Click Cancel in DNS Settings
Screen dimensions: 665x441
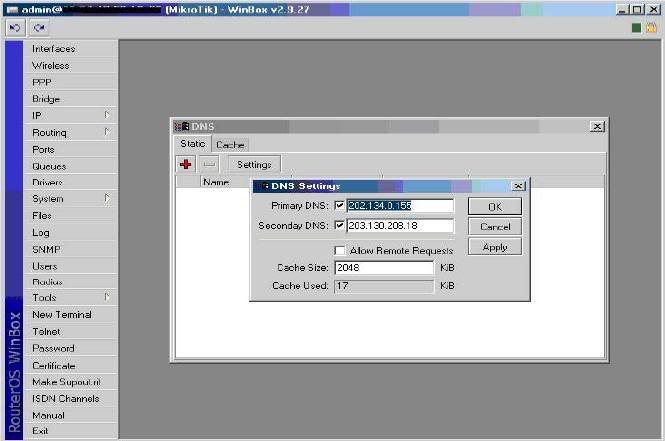coord(495,226)
